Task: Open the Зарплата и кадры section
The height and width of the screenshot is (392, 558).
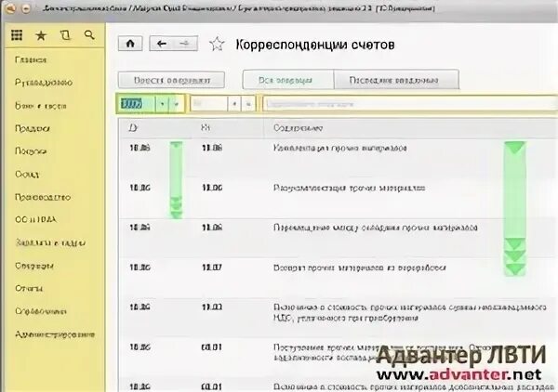Action: pyautogui.click(x=50, y=242)
